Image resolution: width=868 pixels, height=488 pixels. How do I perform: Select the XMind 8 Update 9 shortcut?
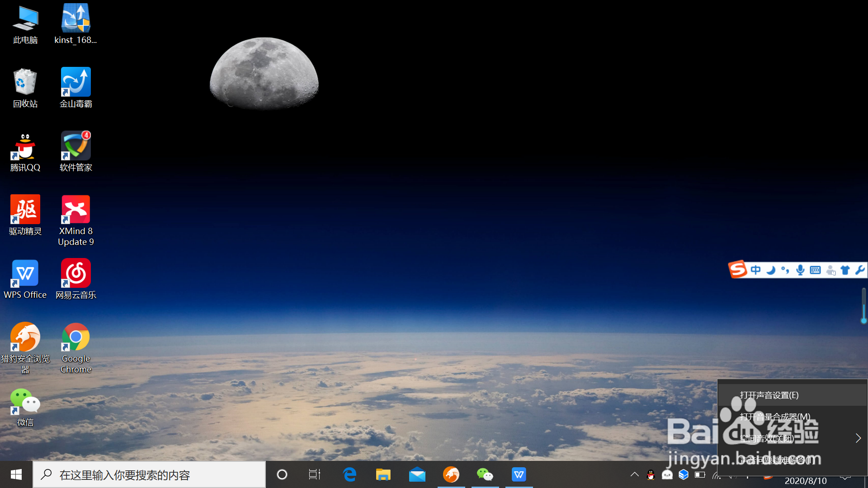(75, 221)
